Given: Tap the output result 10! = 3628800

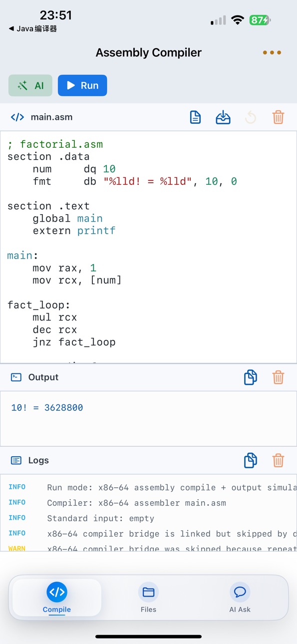Looking at the screenshot, I should click(47, 408).
